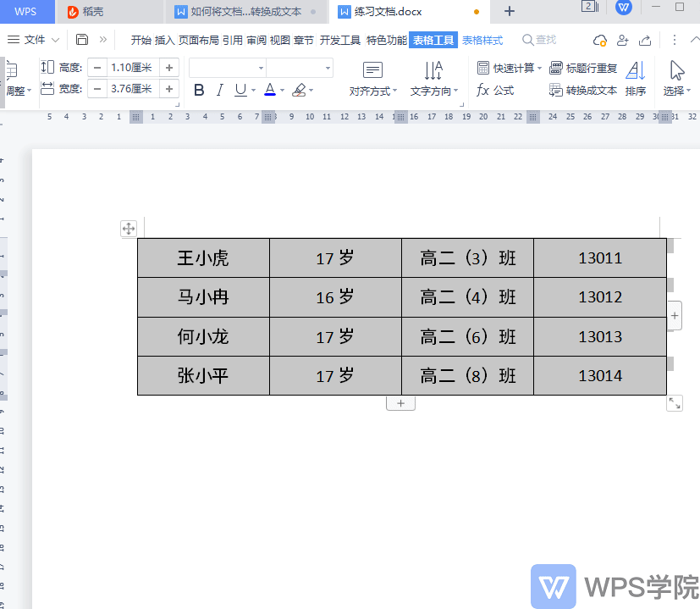This screenshot has width=700, height=609.
Task: Switch to the 引用 ribbon tab
Action: [233, 40]
